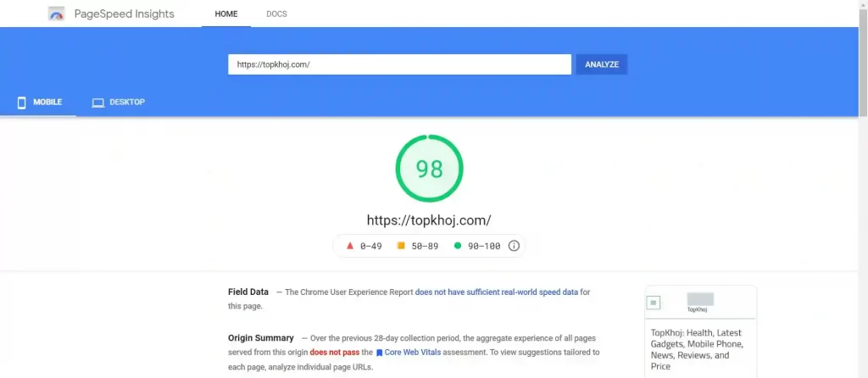Click the ANALYZE button
The image size is (868, 378).
(x=602, y=64)
